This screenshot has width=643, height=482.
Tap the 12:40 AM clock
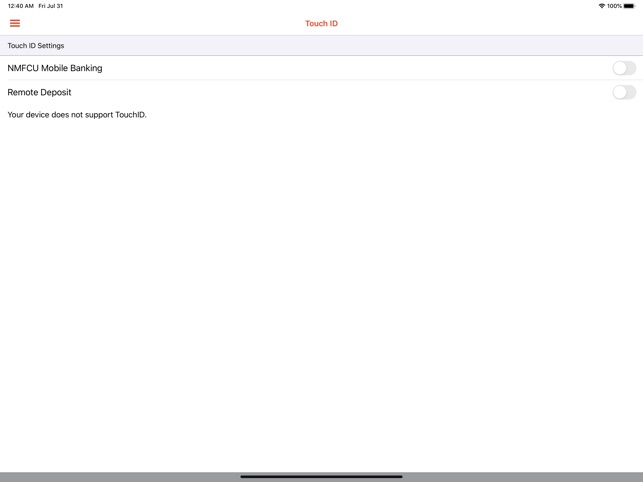[x=21, y=6]
